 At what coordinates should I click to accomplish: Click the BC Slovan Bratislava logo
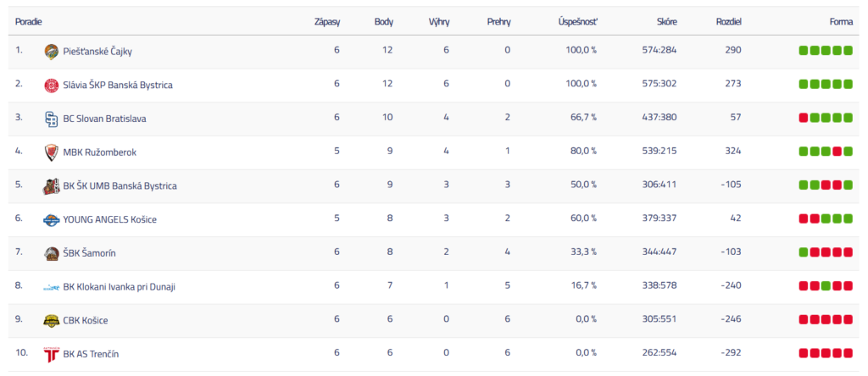click(51, 119)
